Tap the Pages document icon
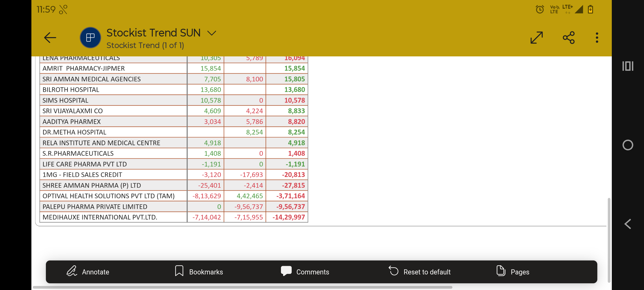Screen dimensions: 644x290 501,270
